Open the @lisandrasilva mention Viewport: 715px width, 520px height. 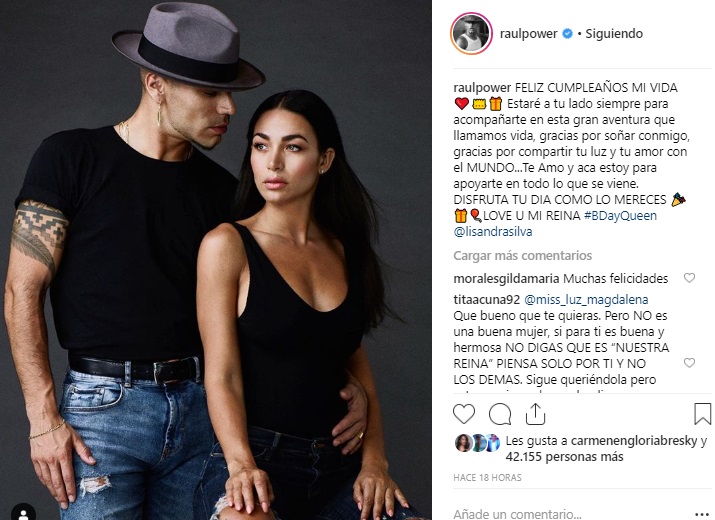pos(493,232)
